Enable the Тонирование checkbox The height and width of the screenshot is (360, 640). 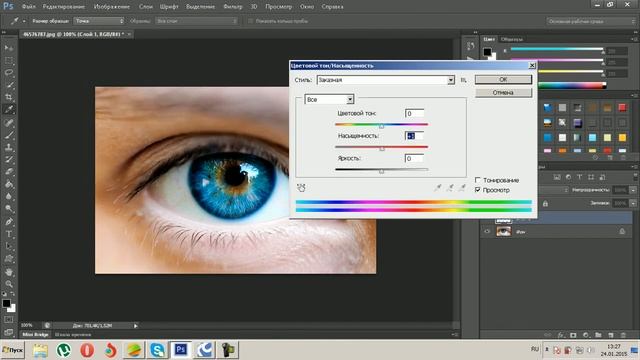click(478, 180)
